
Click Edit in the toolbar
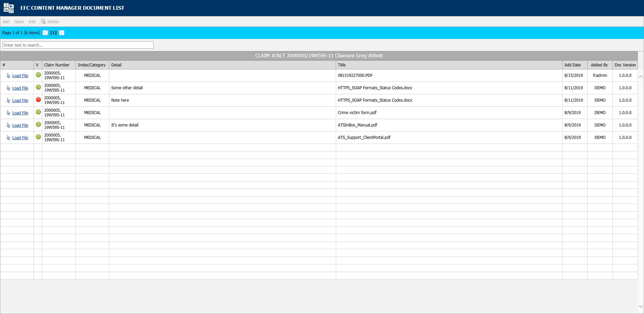pos(32,22)
